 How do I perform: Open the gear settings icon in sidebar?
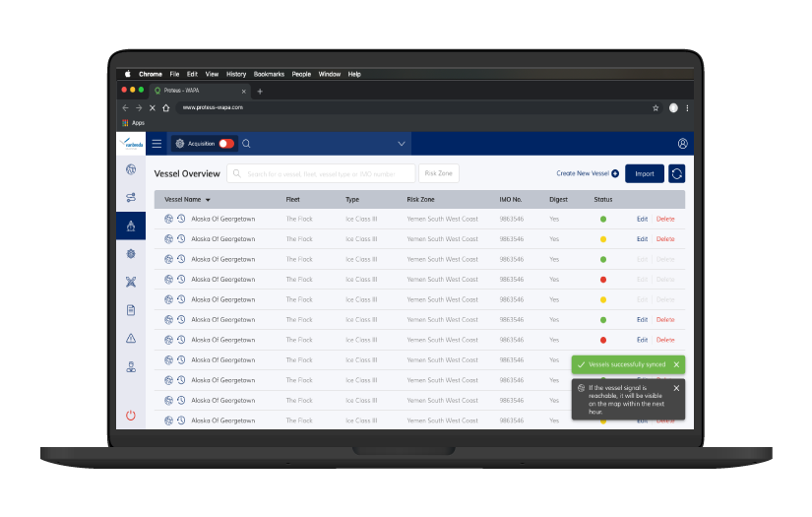131,254
